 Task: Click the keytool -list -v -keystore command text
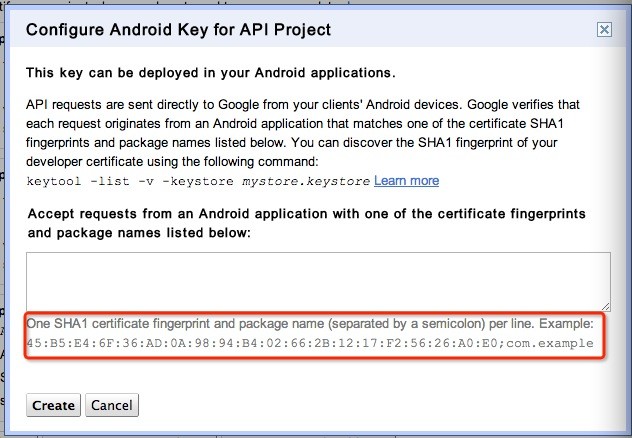click(198, 181)
